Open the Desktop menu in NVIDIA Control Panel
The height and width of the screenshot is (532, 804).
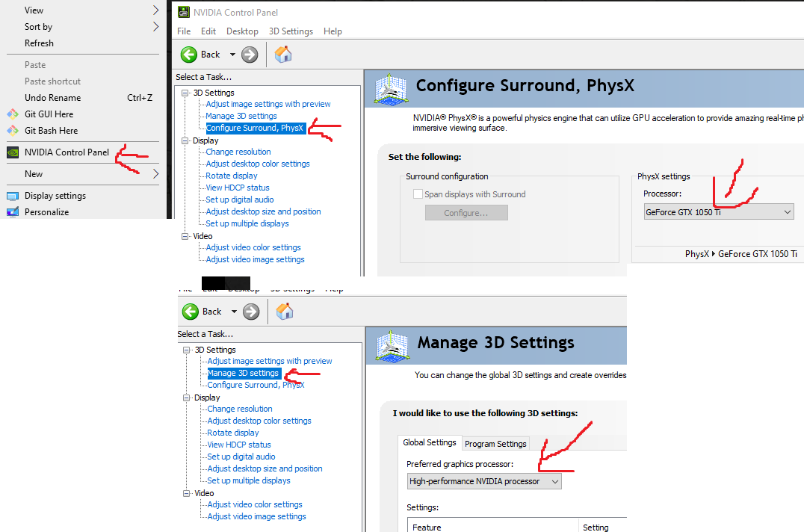pos(242,31)
